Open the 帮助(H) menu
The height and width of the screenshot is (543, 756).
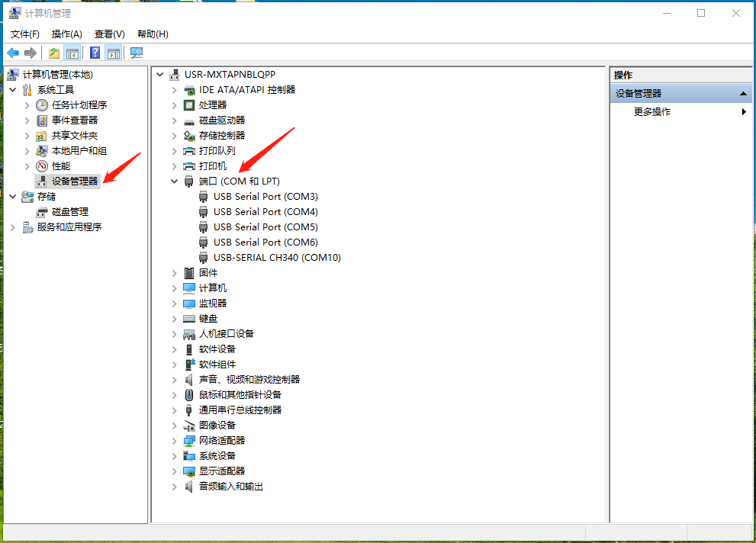tap(153, 34)
